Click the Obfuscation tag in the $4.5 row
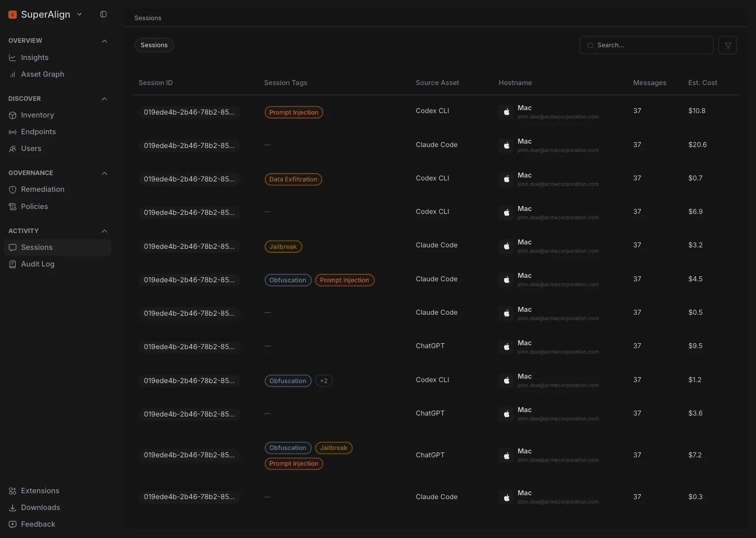This screenshot has width=756, height=538. tap(288, 280)
